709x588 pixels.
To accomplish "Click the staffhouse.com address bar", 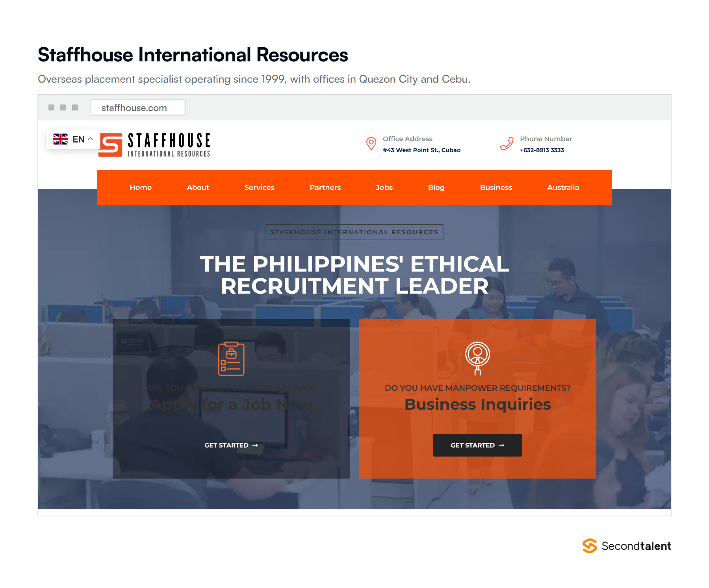I will pos(138,107).
